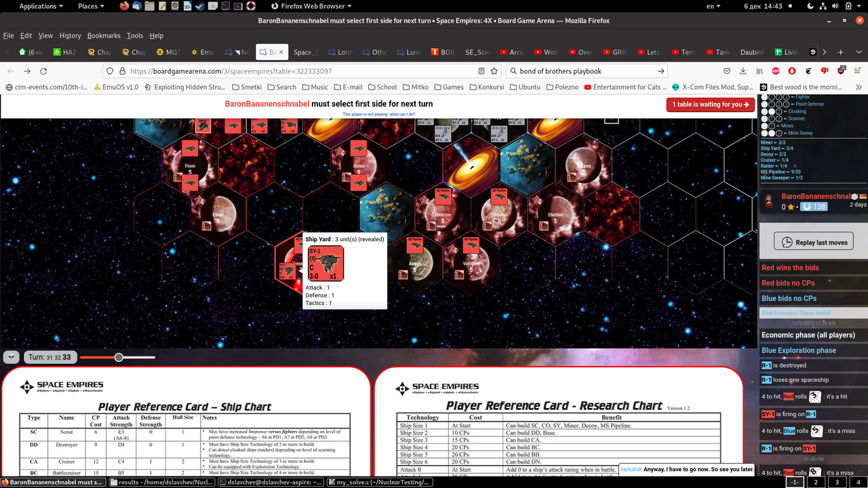Viewport: 868px width, 488px height.
Task: Select Cloaking level 2 circle
Action: pos(779,112)
